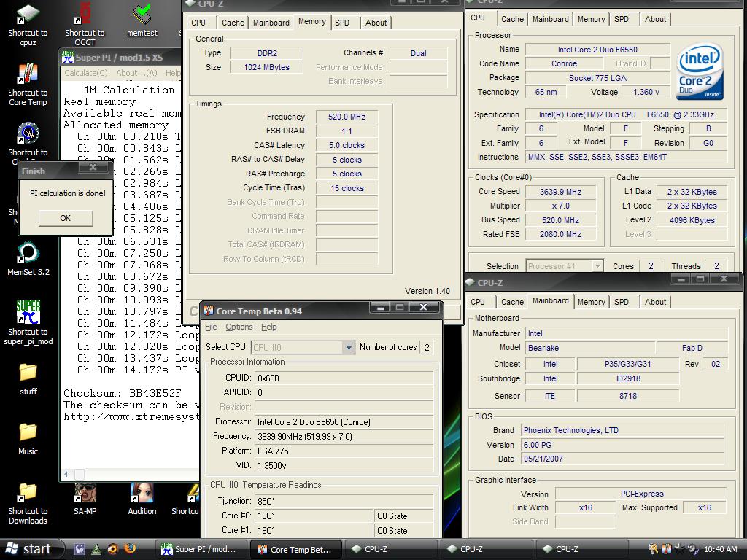Open CPU tab in Mainboard CPU-Z window
The width and height of the screenshot is (747, 560).
tap(478, 302)
